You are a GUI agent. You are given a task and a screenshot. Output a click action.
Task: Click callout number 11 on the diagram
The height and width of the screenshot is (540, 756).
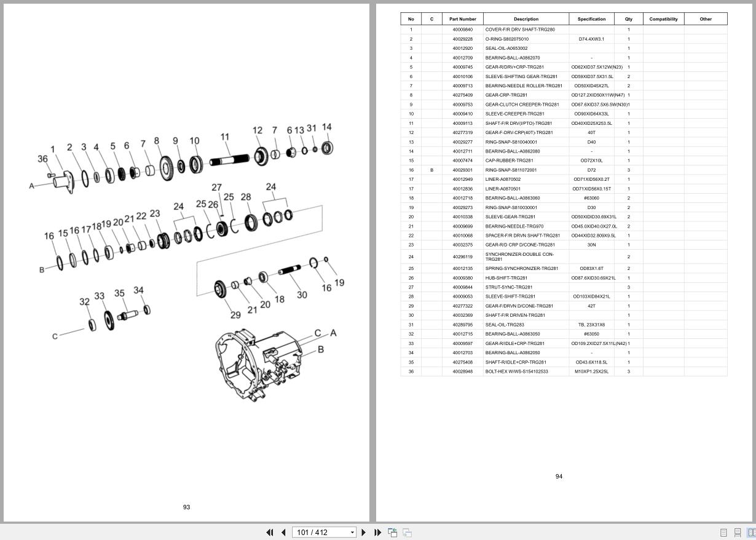pos(225,137)
